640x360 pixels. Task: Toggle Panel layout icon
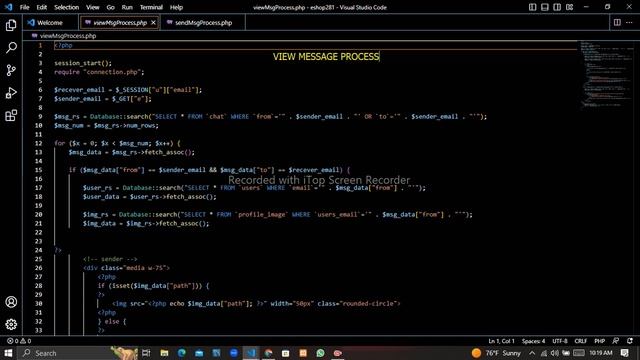[x=544, y=7]
